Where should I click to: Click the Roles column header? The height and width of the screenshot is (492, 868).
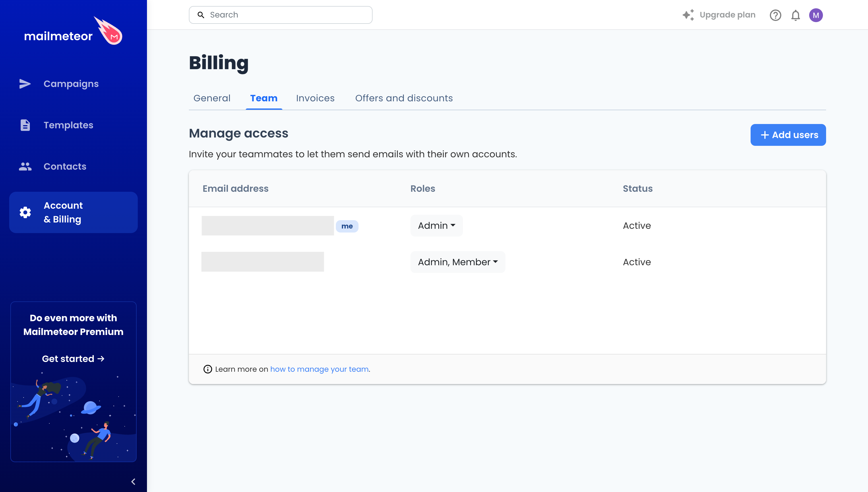coord(423,189)
